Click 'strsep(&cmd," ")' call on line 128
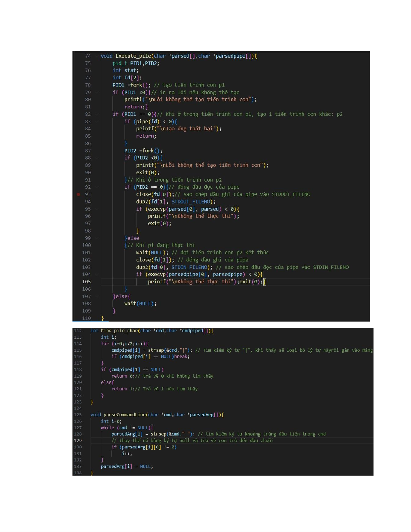This screenshot has width=411, height=532. [171, 434]
